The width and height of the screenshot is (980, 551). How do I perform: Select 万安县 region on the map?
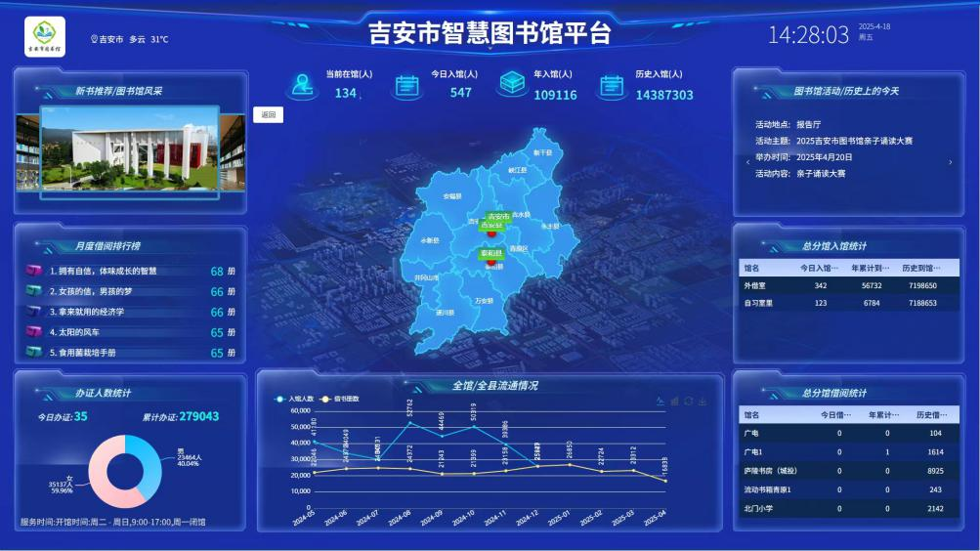[x=484, y=301]
